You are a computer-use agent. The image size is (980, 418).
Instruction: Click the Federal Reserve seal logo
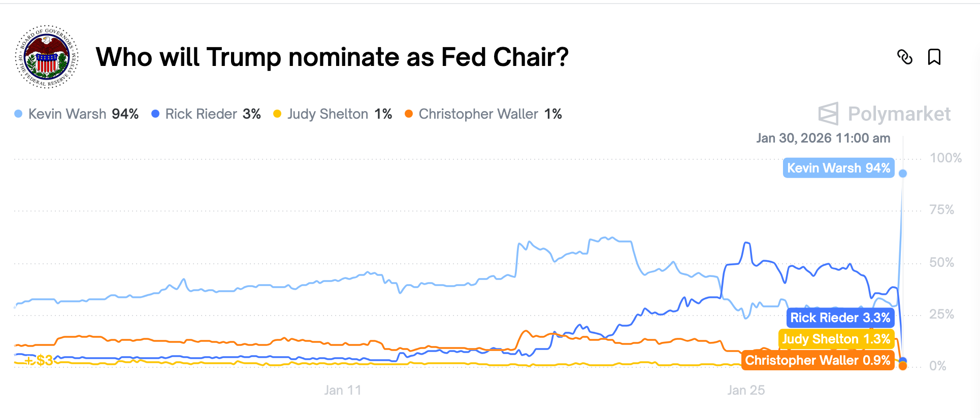coord(47,57)
